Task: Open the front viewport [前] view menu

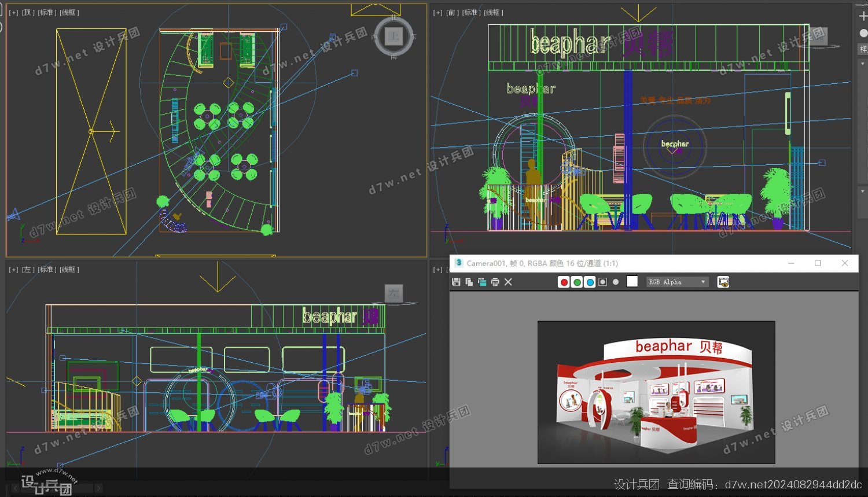Action: 453,12
